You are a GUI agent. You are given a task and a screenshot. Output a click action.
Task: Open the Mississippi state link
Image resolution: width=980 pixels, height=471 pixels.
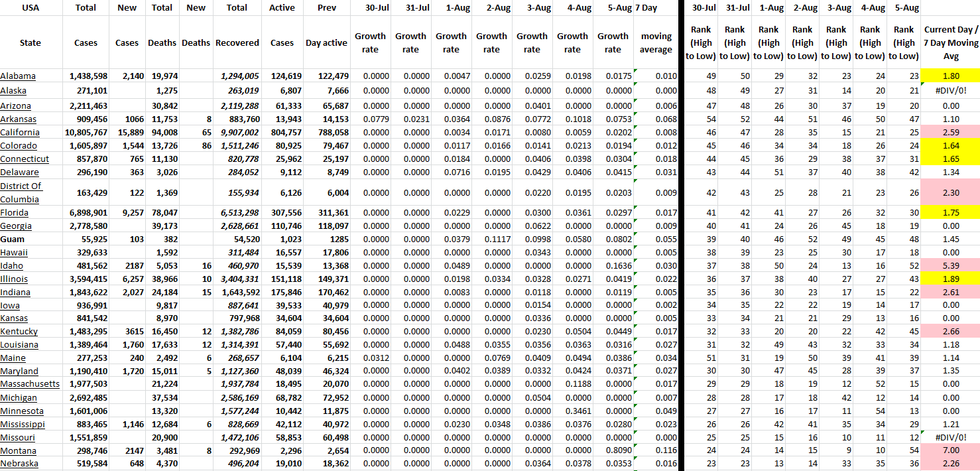pos(23,424)
